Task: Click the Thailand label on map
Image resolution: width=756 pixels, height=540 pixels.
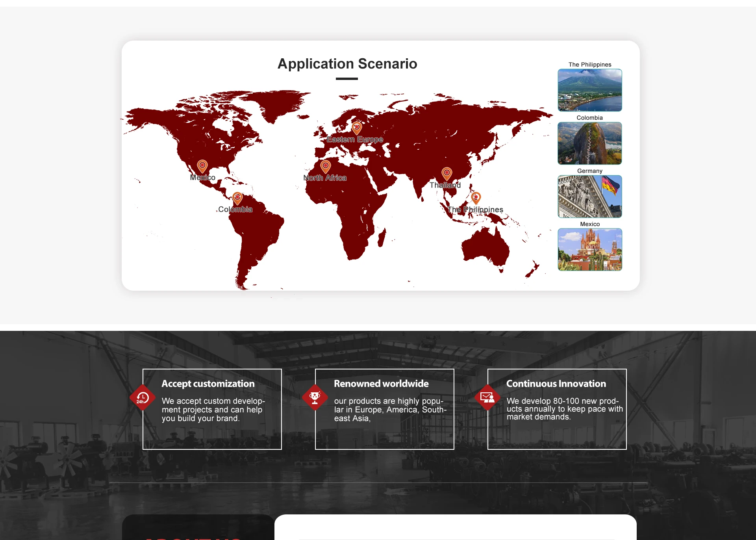Action: (445, 185)
